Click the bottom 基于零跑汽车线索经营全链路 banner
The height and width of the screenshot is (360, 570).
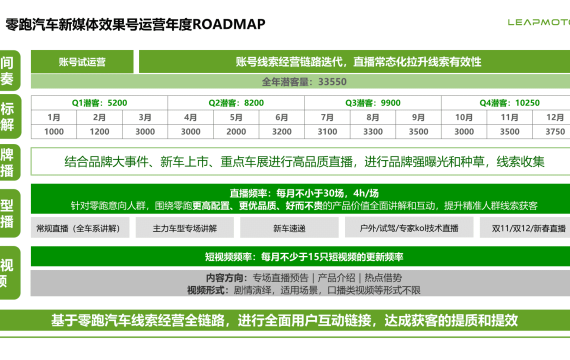(285, 320)
